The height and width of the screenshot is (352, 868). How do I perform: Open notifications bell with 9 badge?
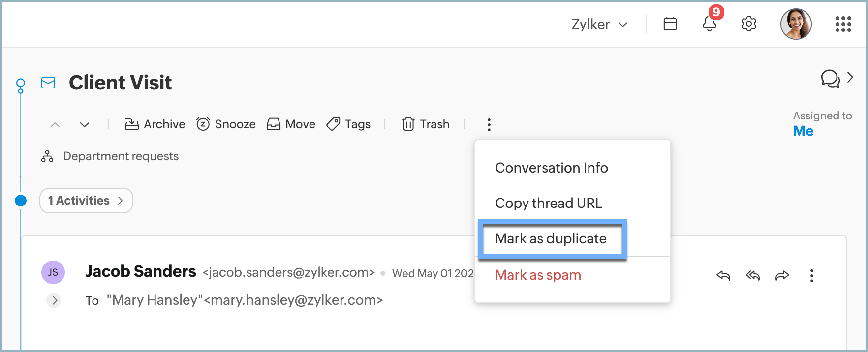click(709, 24)
